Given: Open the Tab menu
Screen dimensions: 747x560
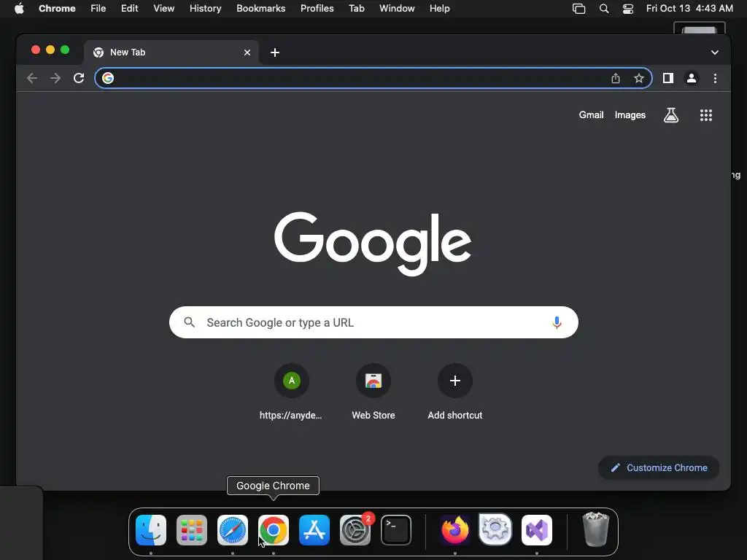Looking at the screenshot, I should tap(356, 9).
